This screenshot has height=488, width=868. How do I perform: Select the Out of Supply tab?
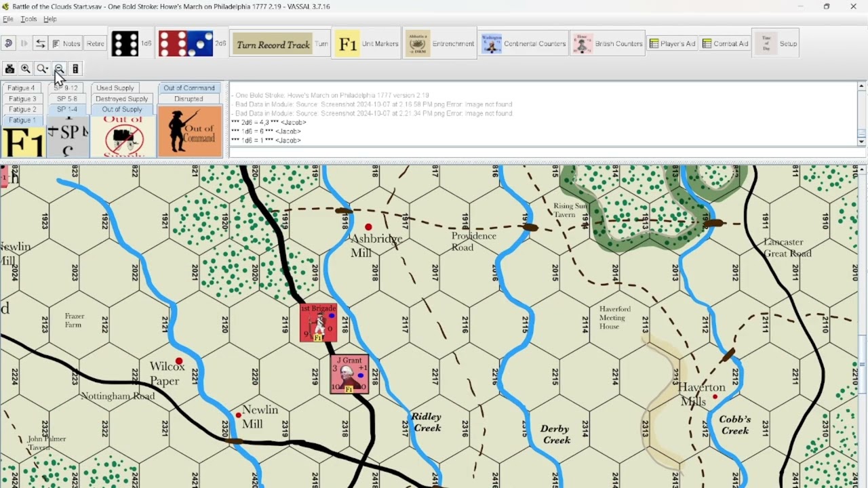(122, 109)
